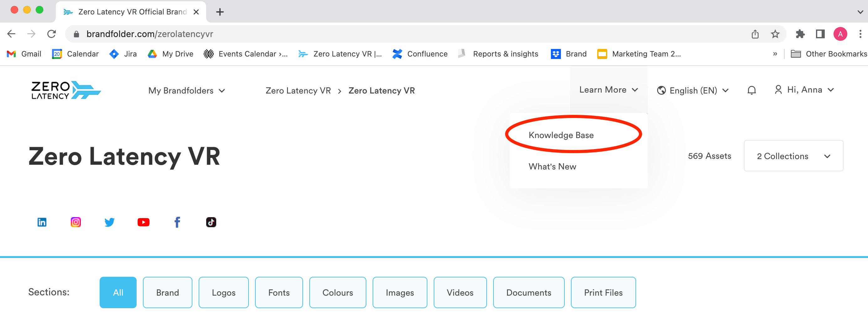Open the Confluence bookmark
This screenshot has height=327, width=868.
[420, 54]
